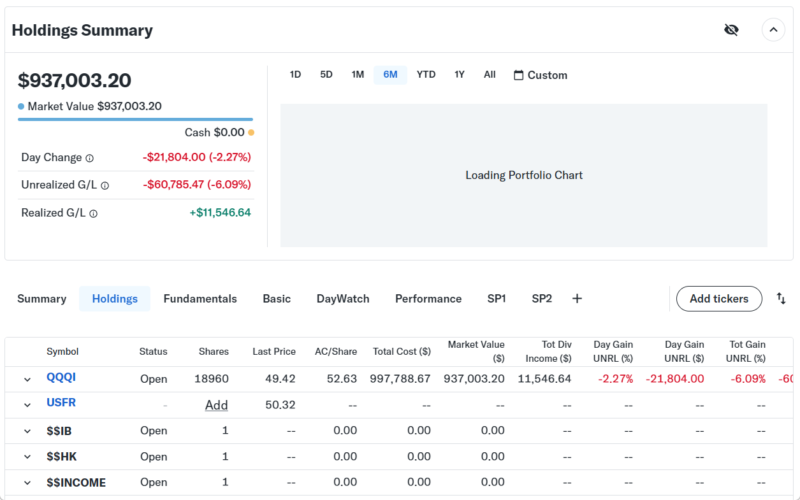Click the Realized G/L info icon
The height and width of the screenshot is (500, 800).
click(92, 213)
